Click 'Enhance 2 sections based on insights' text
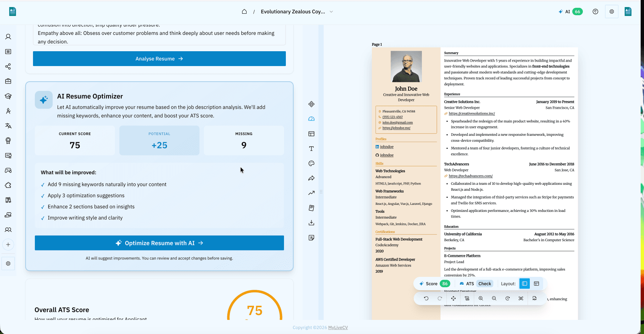644x334 pixels. pyautogui.click(x=91, y=207)
